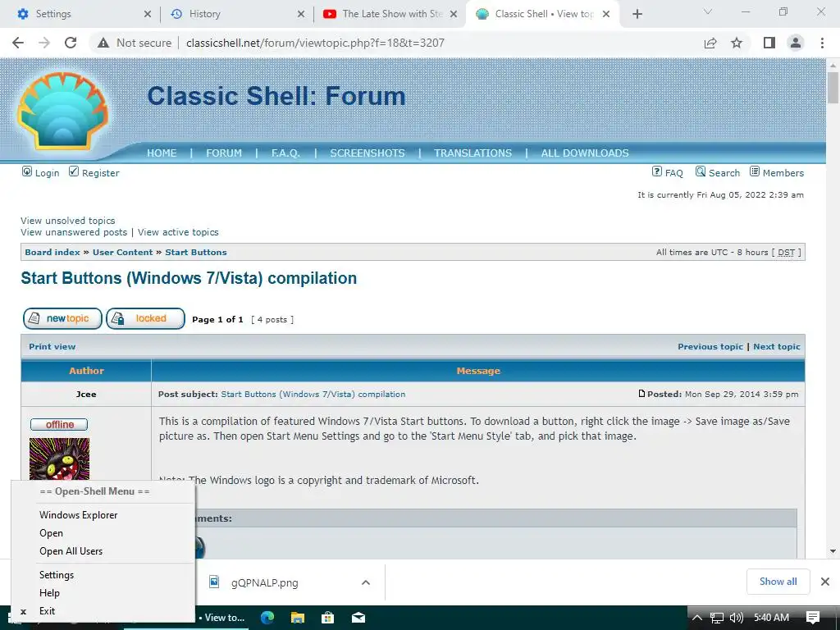
Task: Close the downloads bar with X
Action: (x=825, y=582)
